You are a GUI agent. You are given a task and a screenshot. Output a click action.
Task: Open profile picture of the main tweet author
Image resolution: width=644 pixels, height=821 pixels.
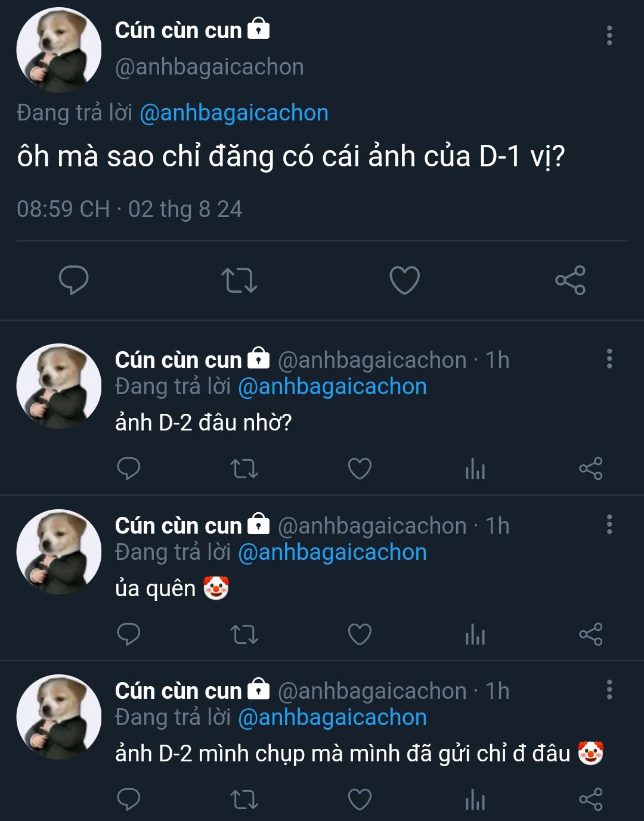(58, 49)
